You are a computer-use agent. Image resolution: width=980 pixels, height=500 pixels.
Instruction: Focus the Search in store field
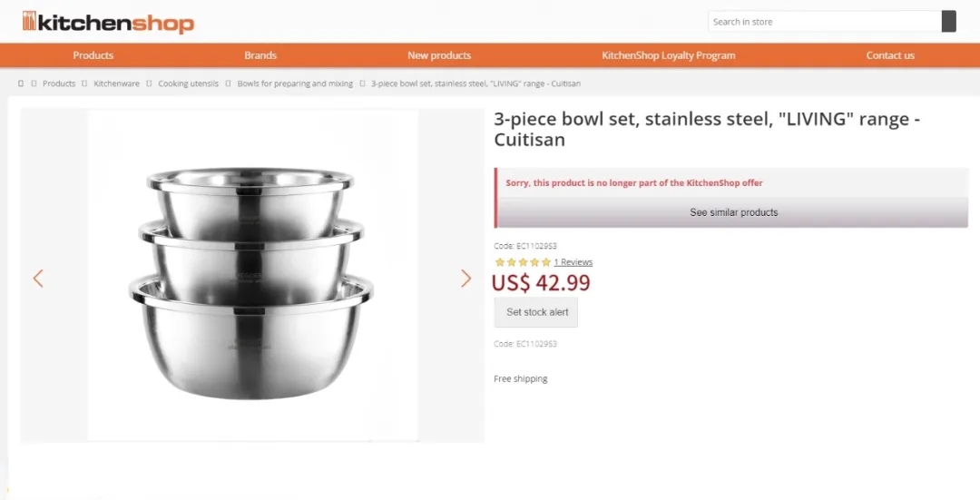pos(824,22)
